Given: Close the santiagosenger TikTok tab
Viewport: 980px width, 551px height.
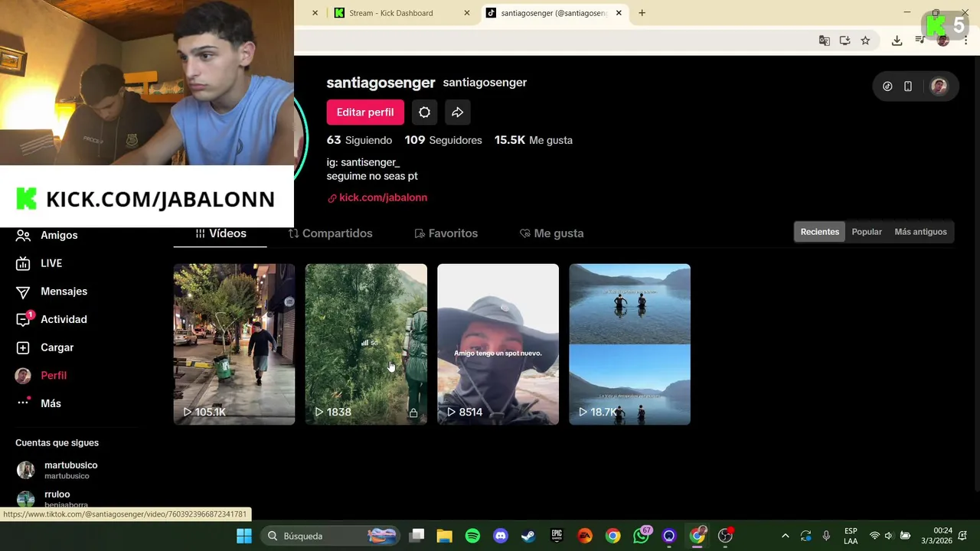Looking at the screenshot, I should coord(619,13).
